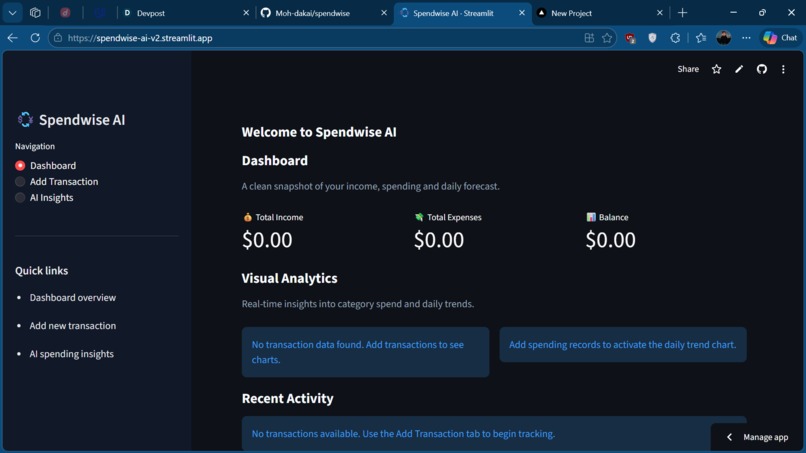
Task: Click the Share button in Streamlit toolbar
Action: click(x=688, y=69)
